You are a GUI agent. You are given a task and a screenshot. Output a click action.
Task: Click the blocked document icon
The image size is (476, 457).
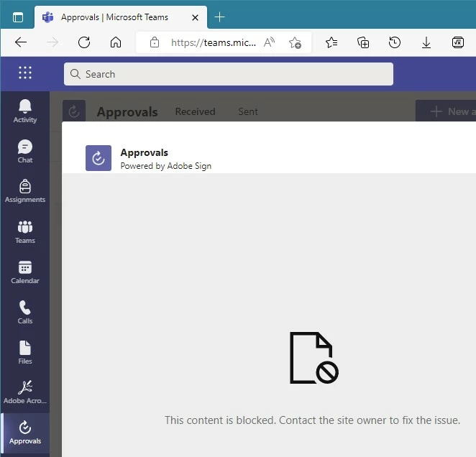314,357
